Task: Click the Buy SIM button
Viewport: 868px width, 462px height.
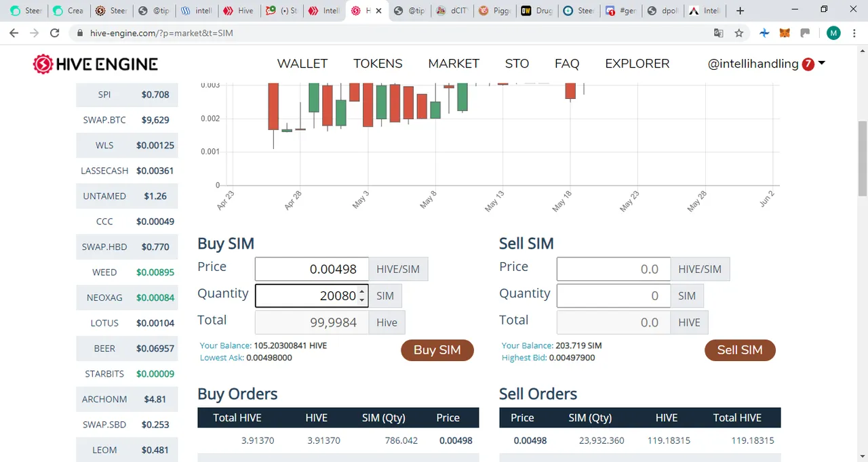Action: (437, 350)
